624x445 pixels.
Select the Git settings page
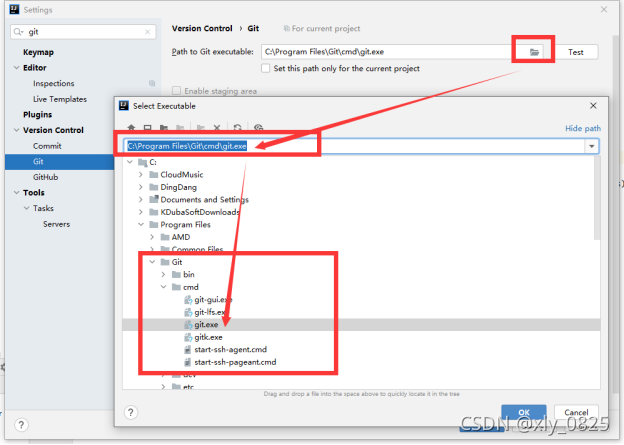tap(60, 162)
